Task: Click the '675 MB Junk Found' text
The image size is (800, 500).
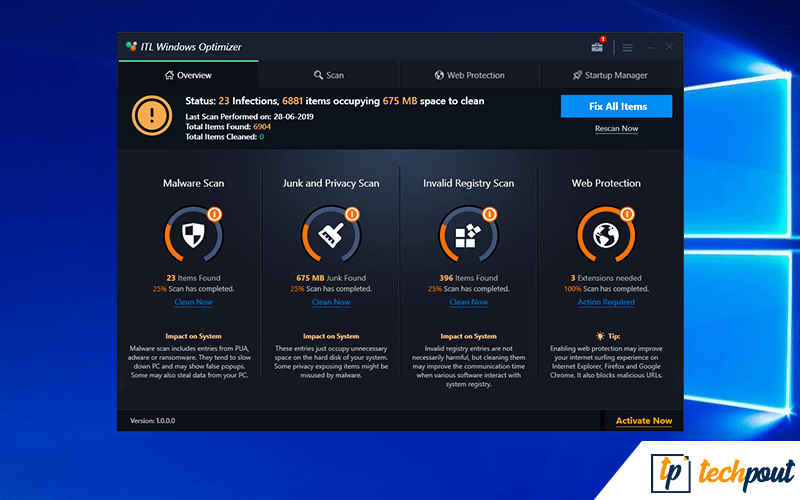Action: coord(331,278)
